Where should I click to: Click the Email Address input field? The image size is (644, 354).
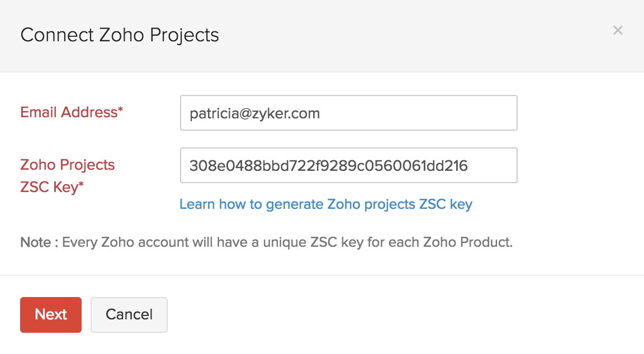(x=348, y=113)
